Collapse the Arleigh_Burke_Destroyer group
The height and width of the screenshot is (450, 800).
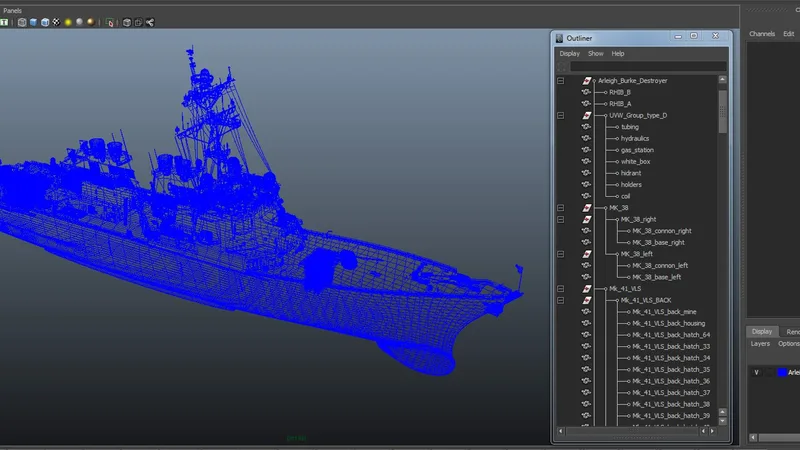click(561, 81)
